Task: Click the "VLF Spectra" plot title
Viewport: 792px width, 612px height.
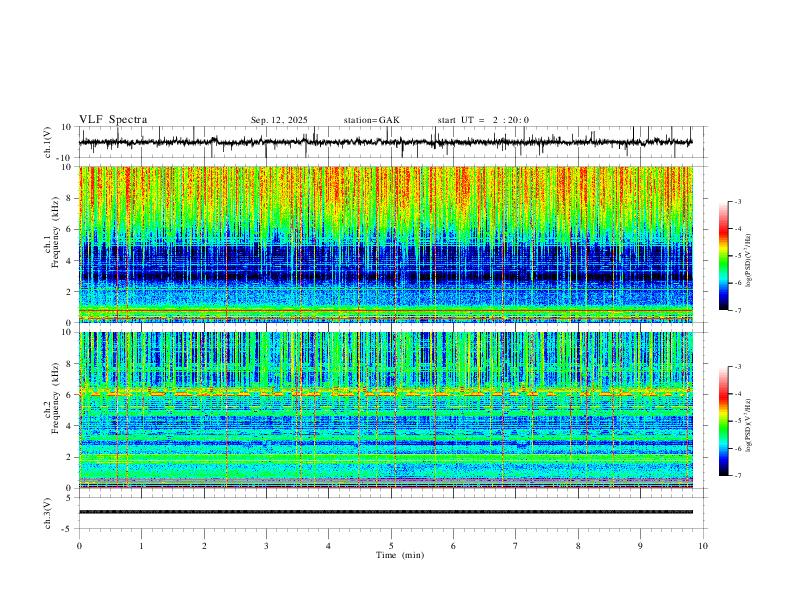Action: tap(113, 120)
